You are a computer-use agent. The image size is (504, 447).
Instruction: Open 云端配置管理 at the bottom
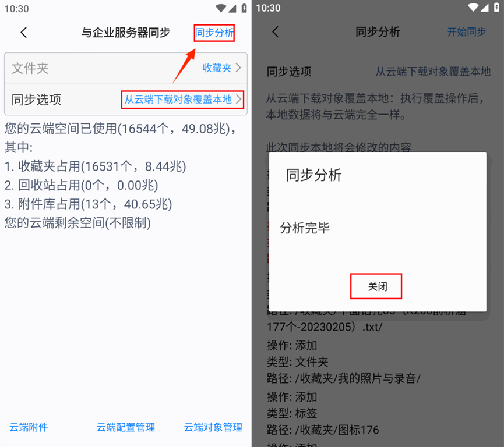pyautogui.click(x=126, y=427)
